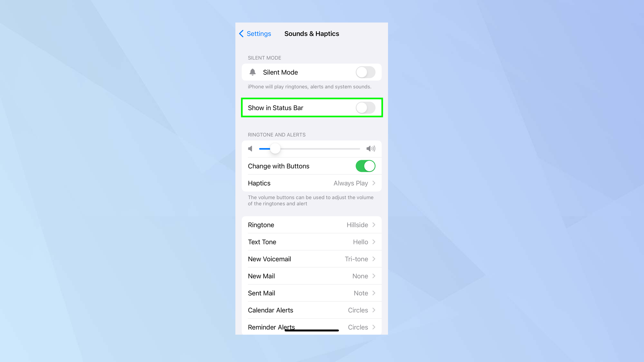Viewport: 644px width, 362px height.
Task: Expand Text Tone settings to Hello
Action: (311, 242)
